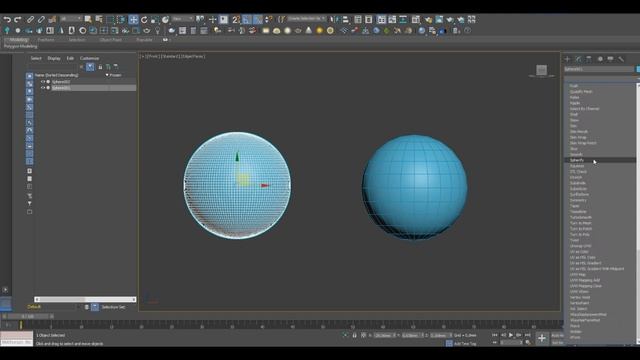Click the Play Animation button
This screenshot has width=640, height=360.
coord(511,335)
